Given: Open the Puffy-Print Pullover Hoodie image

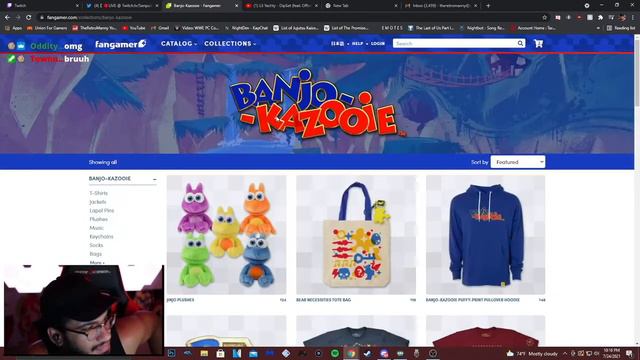Looking at the screenshot, I should [485, 235].
